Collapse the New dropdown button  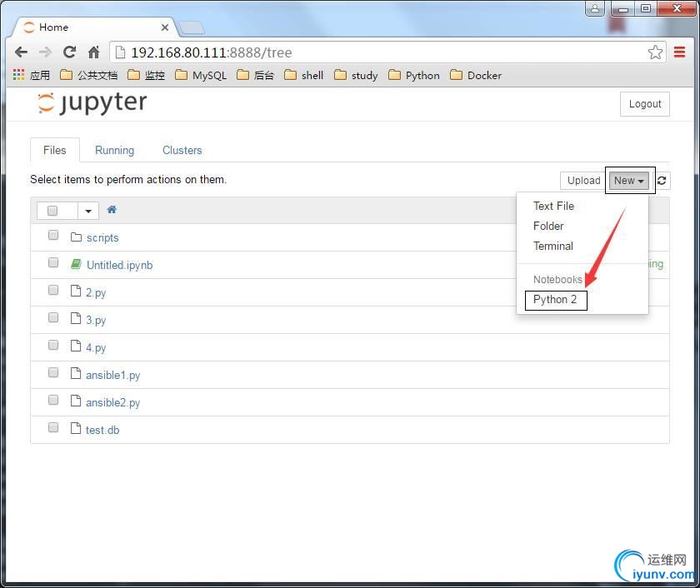coord(629,180)
